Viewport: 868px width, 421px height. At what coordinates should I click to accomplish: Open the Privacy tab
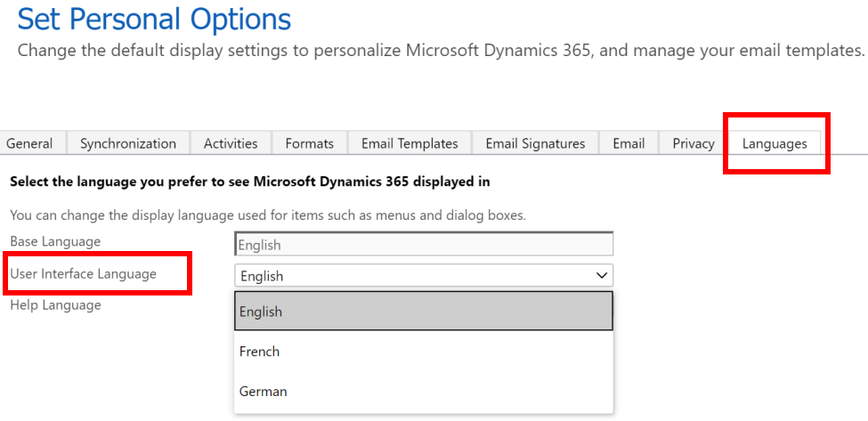point(694,144)
